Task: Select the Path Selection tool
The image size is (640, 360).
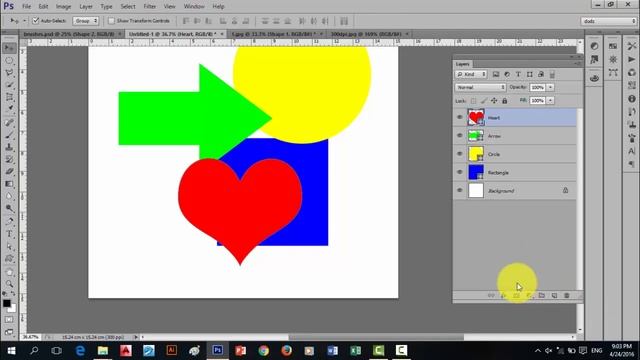Action: coord(9,247)
